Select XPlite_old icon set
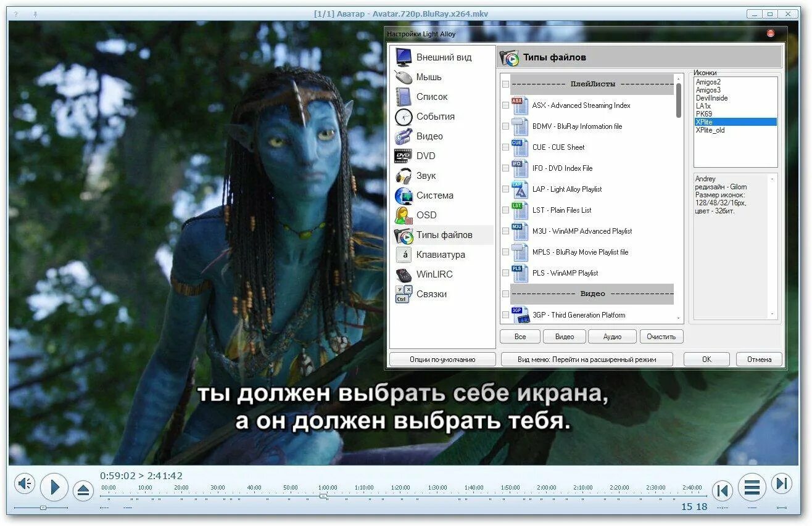The image size is (812, 526). 735,130
